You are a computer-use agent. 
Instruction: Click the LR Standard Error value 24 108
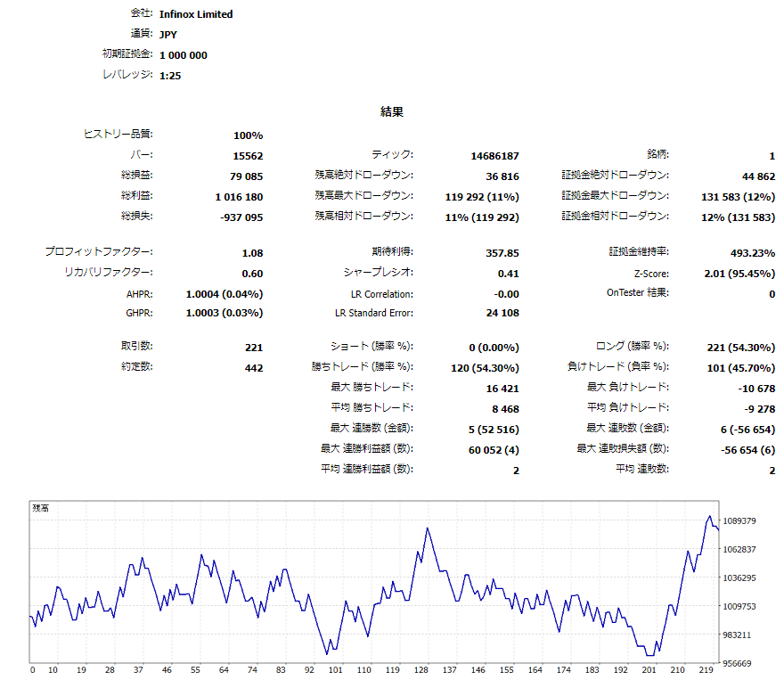point(502,313)
